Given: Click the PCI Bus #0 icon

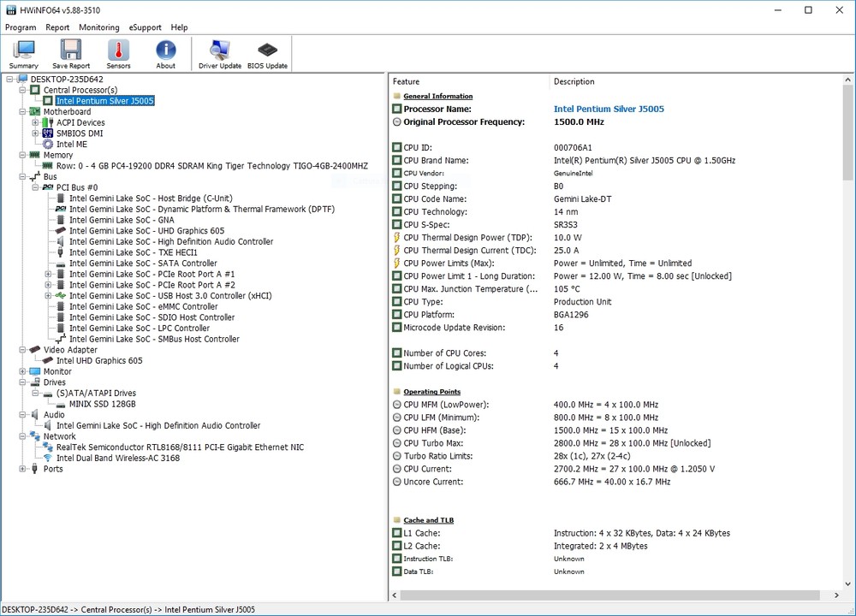Looking at the screenshot, I should tap(48, 187).
